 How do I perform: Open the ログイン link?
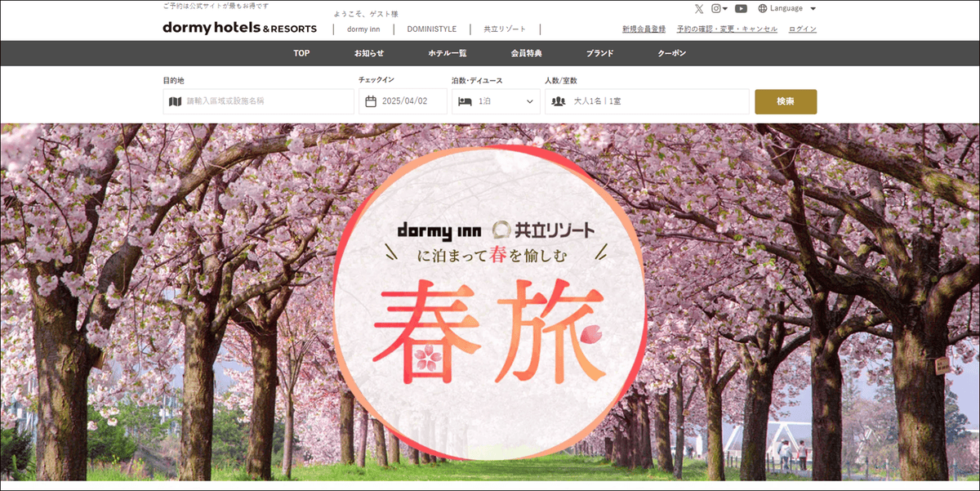(x=803, y=29)
